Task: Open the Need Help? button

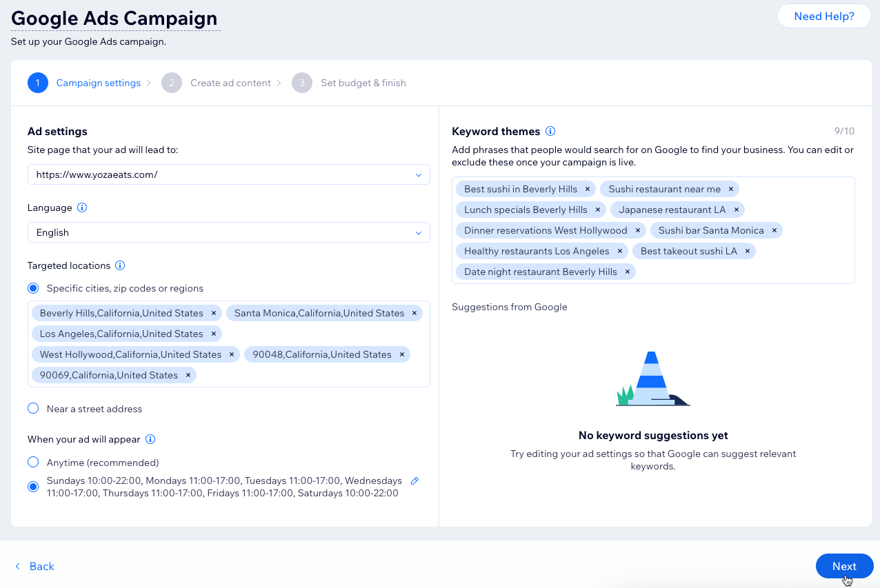Action: 823,16
